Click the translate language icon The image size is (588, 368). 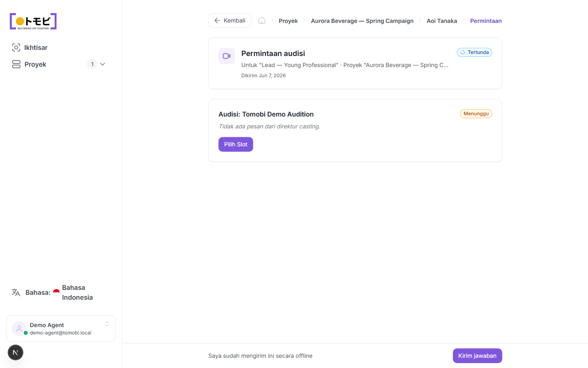point(16,292)
